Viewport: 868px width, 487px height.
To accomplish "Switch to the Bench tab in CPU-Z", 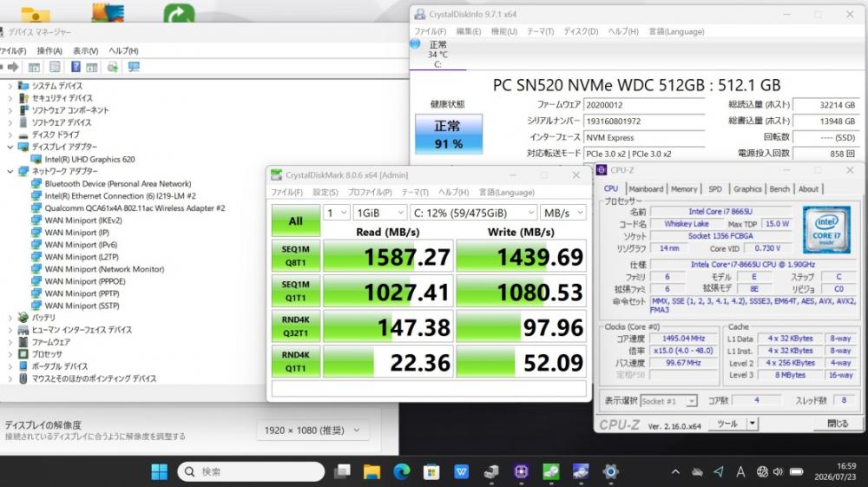I will (779, 189).
